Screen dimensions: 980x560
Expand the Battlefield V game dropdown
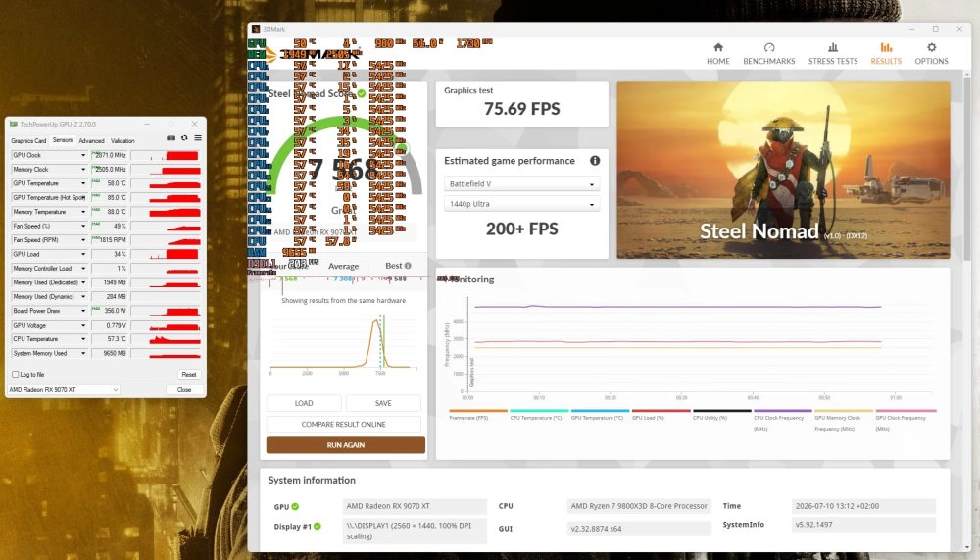522,184
